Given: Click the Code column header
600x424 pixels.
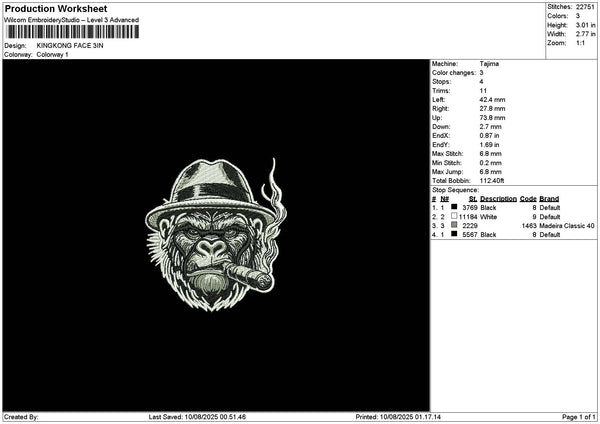Looking at the screenshot, I should pyautogui.click(x=528, y=199).
